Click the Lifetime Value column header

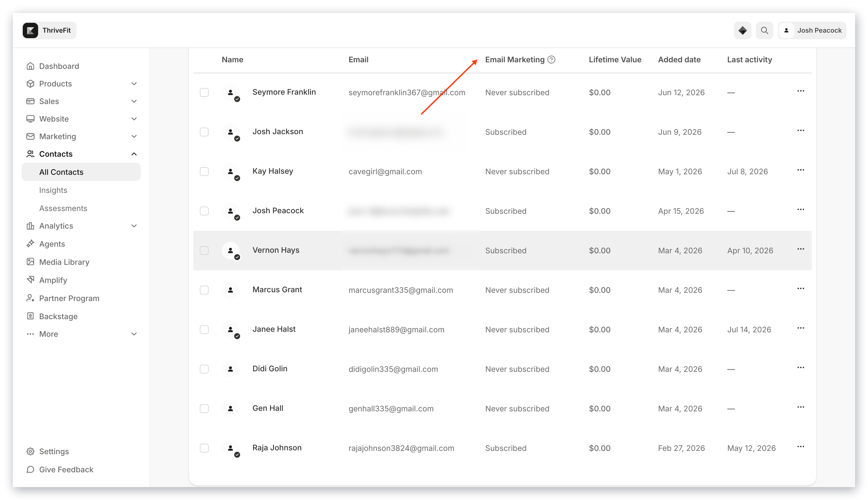click(x=615, y=59)
